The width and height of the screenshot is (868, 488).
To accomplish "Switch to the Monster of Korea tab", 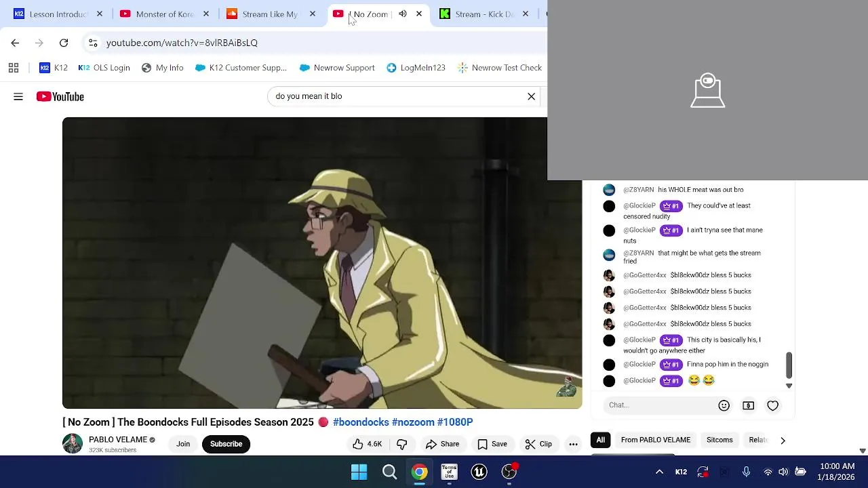I will coord(165,14).
